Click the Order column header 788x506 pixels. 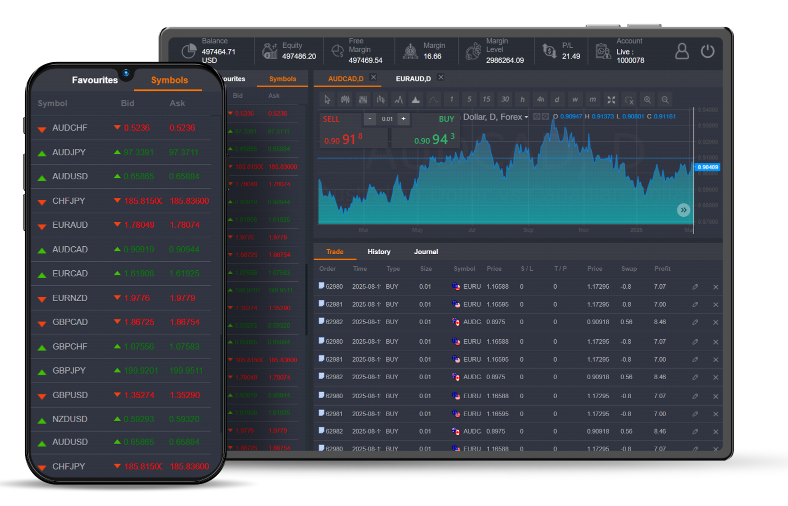click(327, 269)
